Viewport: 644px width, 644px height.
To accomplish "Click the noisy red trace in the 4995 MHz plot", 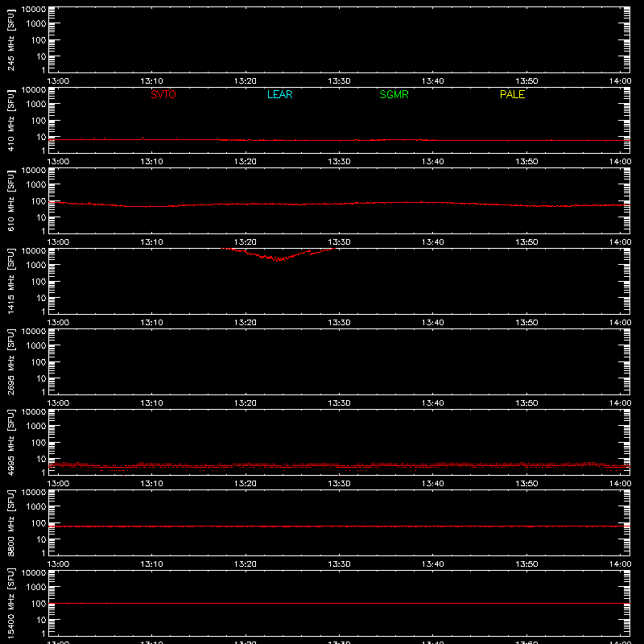I will click(339, 466).
